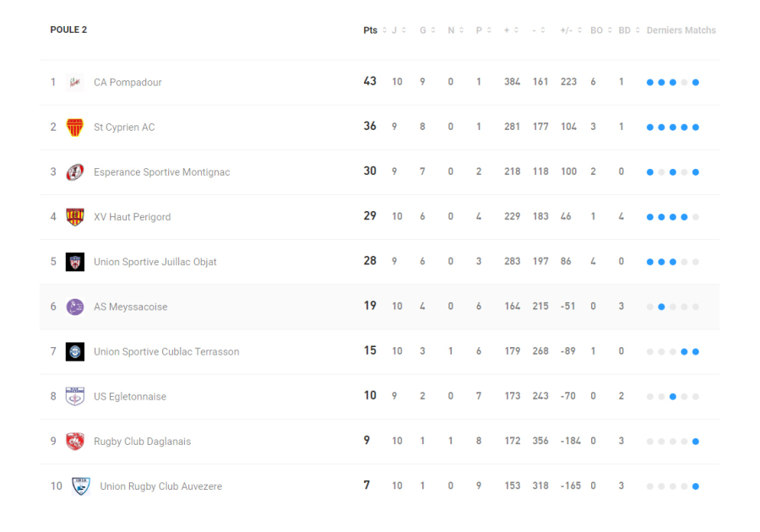Click the AS Meyssacoise purple logo
Viewport: 760px width, 532px height.
[75, 307]
